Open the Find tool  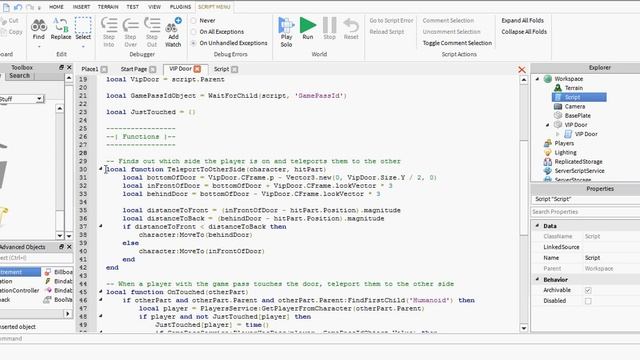39,29
